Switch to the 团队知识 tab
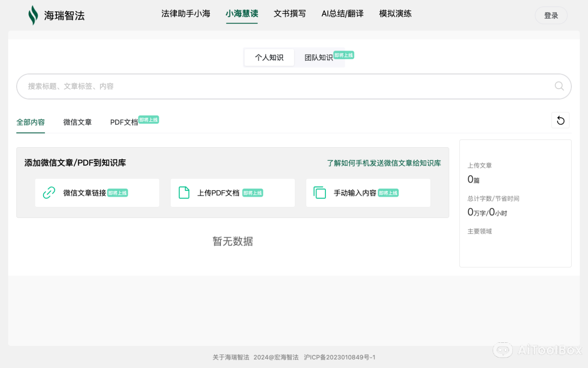The height and width of the screenshot is (368, 588). (x=319, y=57)
